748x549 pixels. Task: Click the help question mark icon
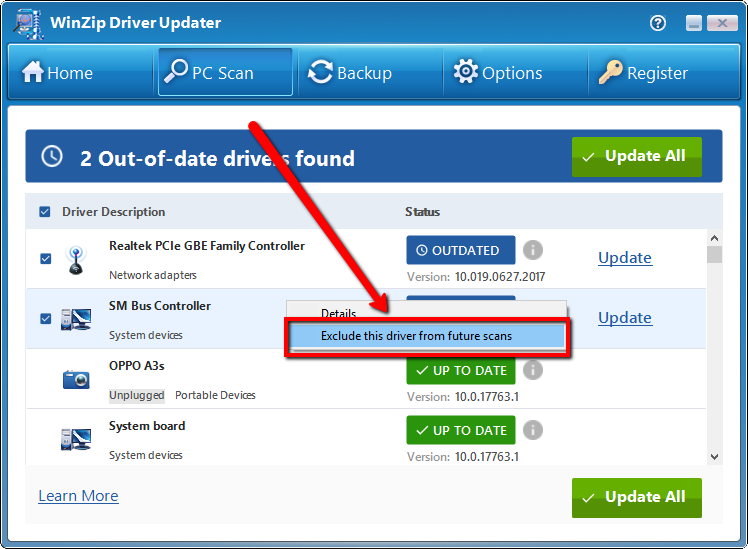point(658,22)
